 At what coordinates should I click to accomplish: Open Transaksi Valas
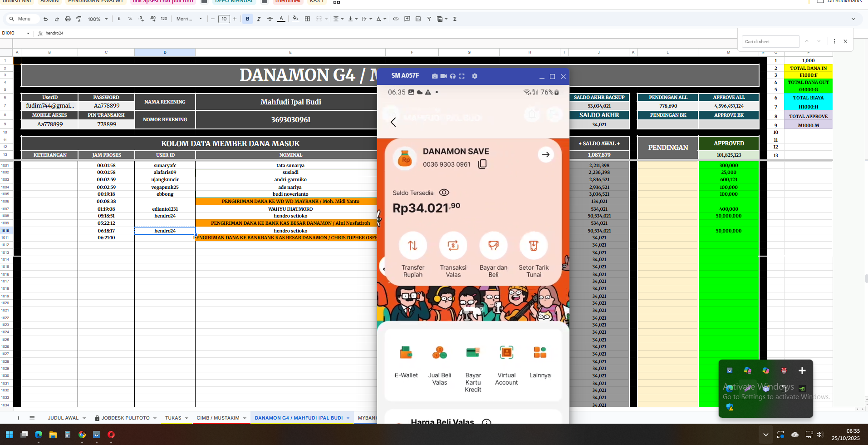click(453, 254)
